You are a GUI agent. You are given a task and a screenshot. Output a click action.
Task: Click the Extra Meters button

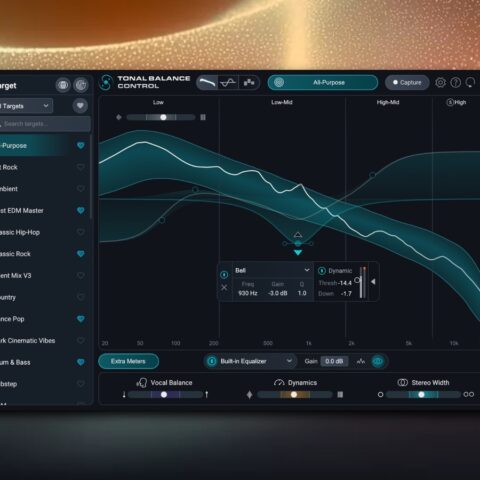tap(128, 361)
